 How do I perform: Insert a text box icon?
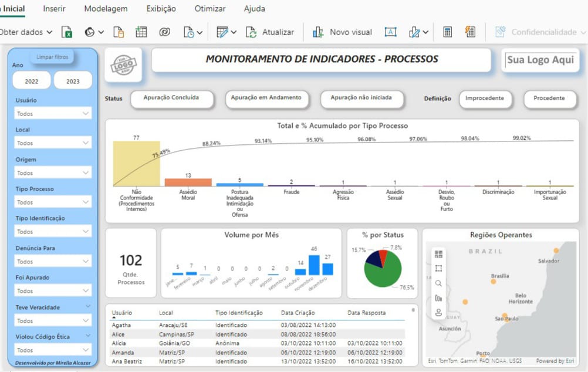click(390, 32)
